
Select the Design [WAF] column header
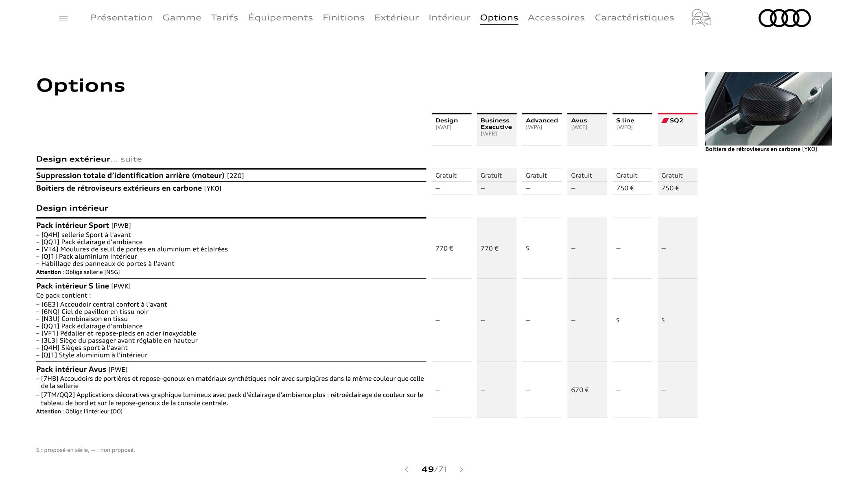[451, 129]
